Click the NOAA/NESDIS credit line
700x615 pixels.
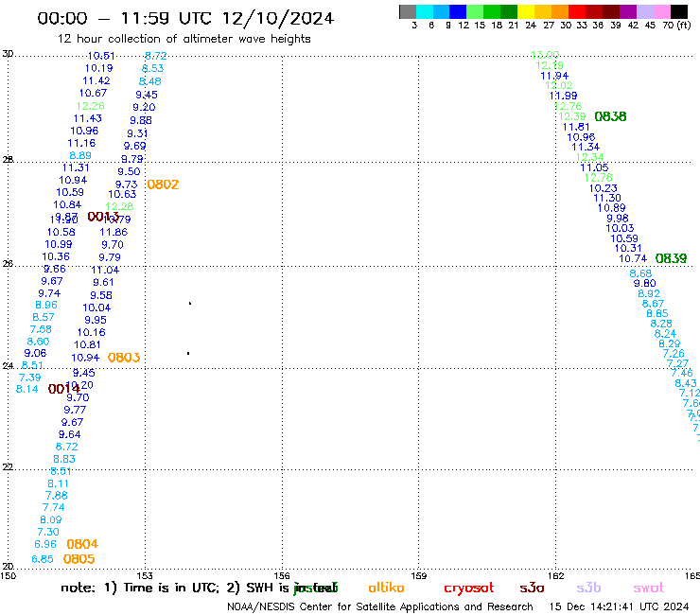pos(380,606)
